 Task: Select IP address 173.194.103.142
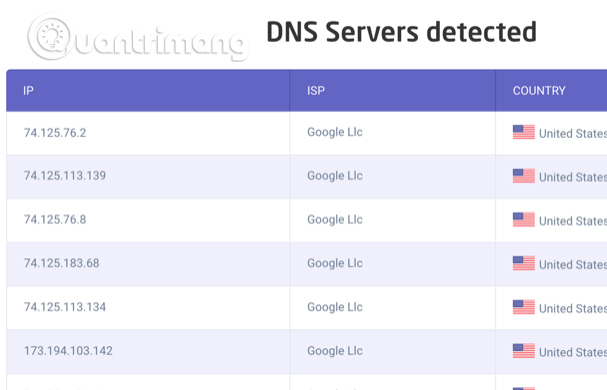68,351
